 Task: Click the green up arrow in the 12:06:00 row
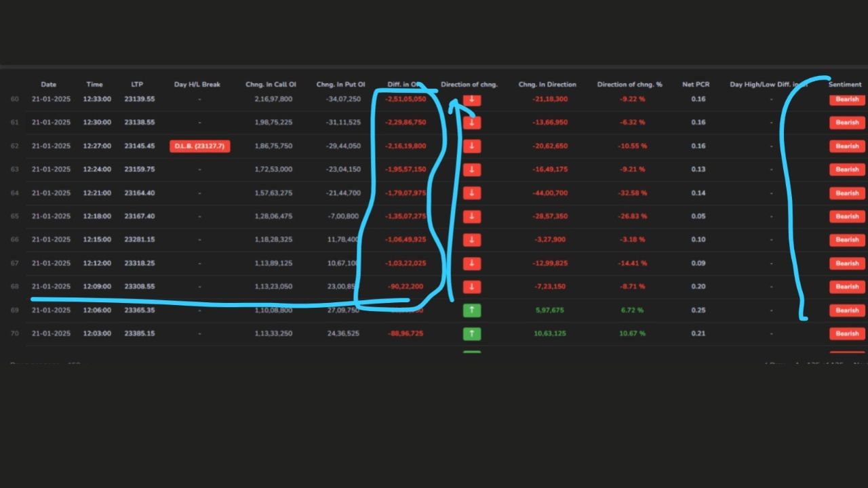tap(472, 310)
